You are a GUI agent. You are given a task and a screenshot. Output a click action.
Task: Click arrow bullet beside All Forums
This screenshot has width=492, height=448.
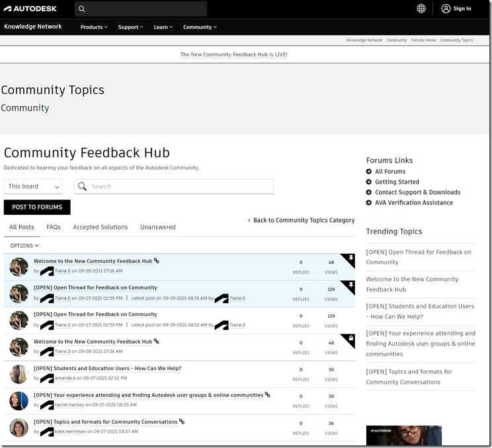click(369, 172)
